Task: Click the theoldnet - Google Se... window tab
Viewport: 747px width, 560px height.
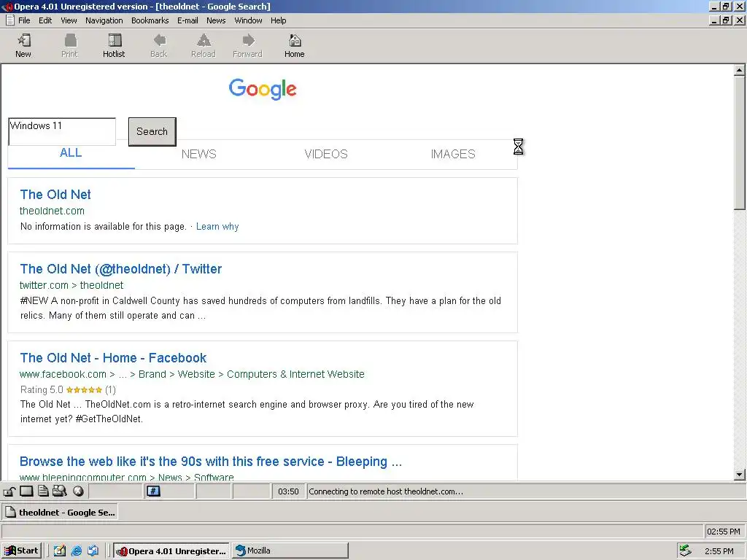Action: [x=60, y=513]
